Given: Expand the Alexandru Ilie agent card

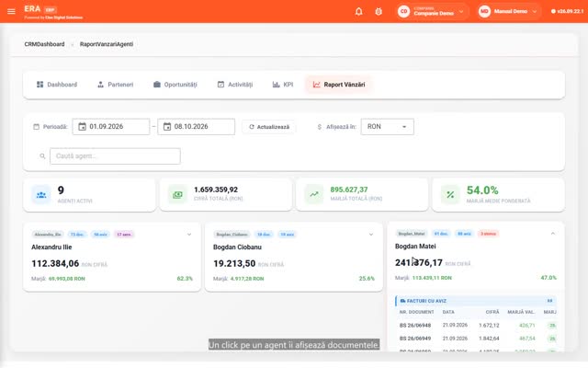Looking at the screenshot, I should (x=189, y=235).
